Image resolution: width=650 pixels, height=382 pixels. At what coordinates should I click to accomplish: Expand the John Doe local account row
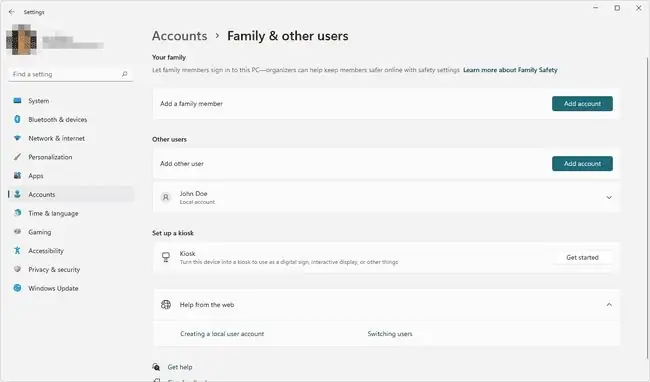[386, 197]
